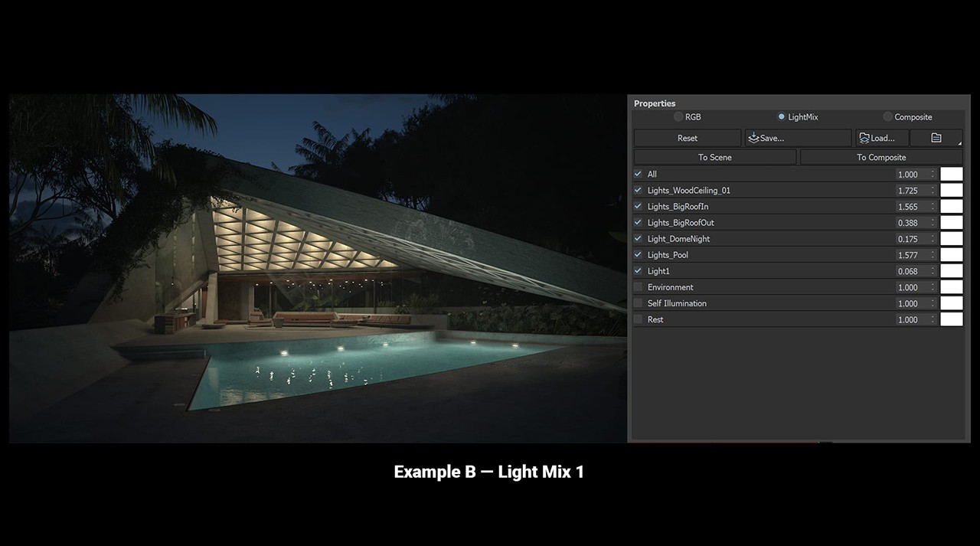The image size is (980, 546).
Task: Select the RGB radio button
Action: [x=678, y=117]
